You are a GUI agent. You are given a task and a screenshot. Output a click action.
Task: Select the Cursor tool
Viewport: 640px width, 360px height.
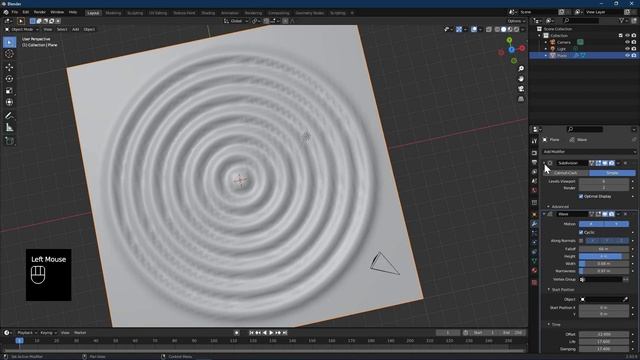pos(9,54)
